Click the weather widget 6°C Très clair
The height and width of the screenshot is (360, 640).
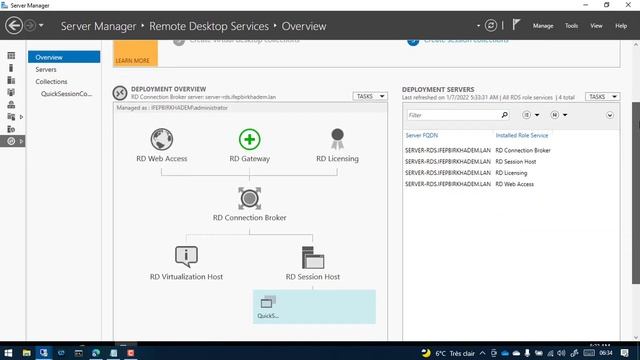pos(448,353)
